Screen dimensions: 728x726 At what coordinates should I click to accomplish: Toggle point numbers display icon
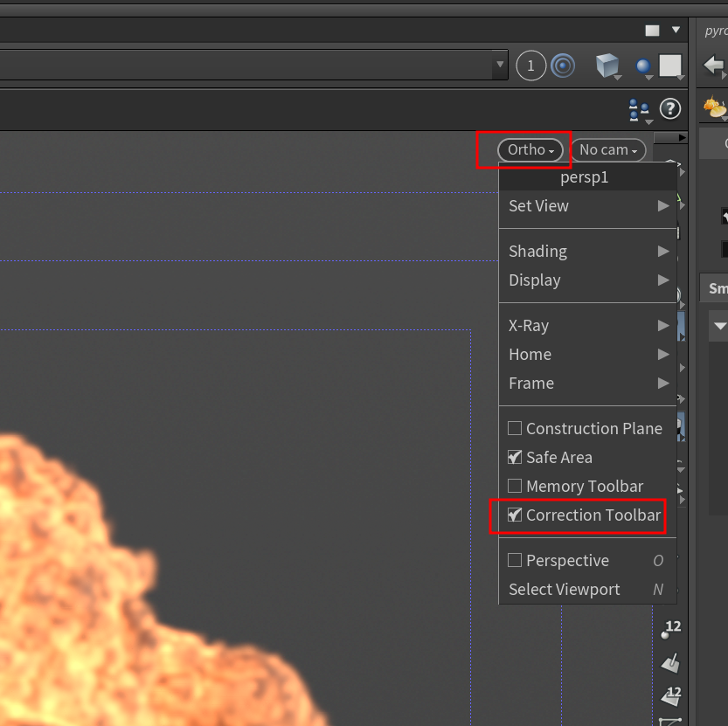671,629
